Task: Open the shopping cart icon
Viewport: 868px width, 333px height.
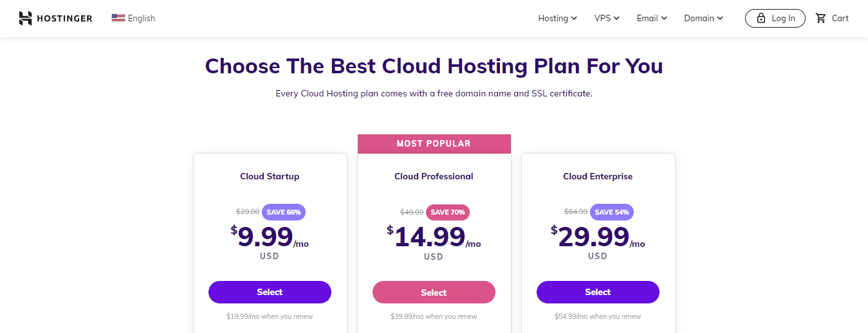Action: [820, 18]
